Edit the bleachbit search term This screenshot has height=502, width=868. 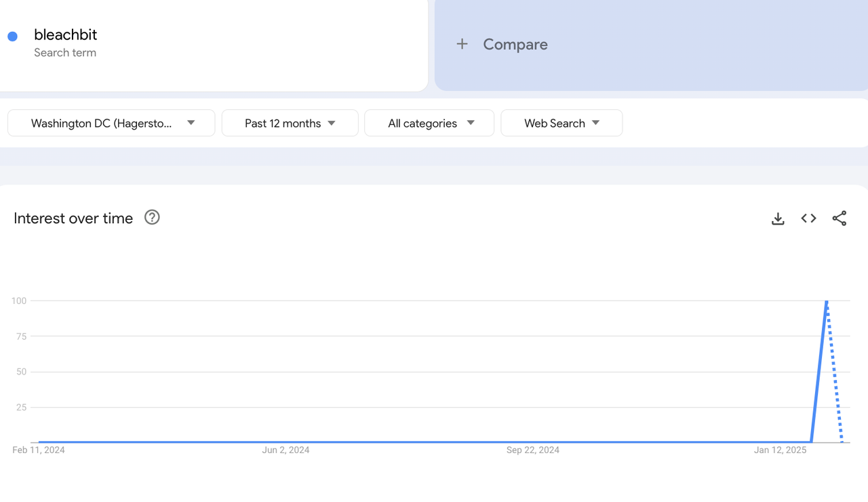(65, 35)
